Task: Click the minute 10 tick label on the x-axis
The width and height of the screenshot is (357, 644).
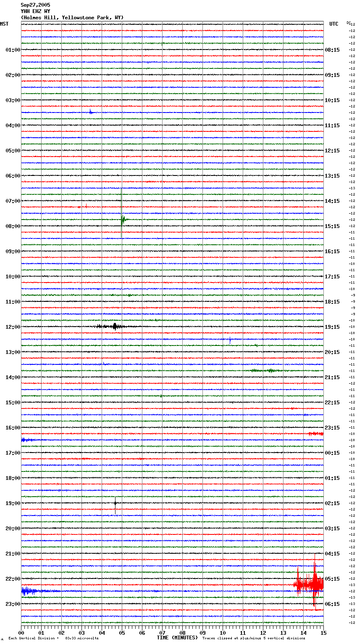Action: (223, 633)
